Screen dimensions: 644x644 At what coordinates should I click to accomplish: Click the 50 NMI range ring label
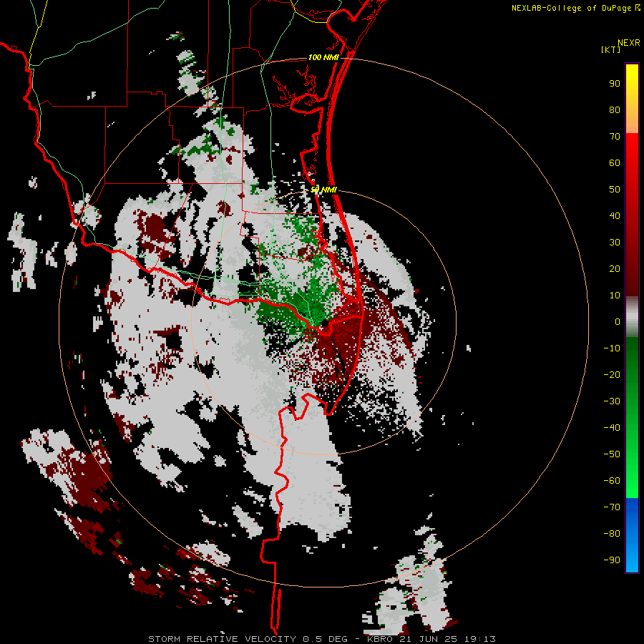pos(323,190)
